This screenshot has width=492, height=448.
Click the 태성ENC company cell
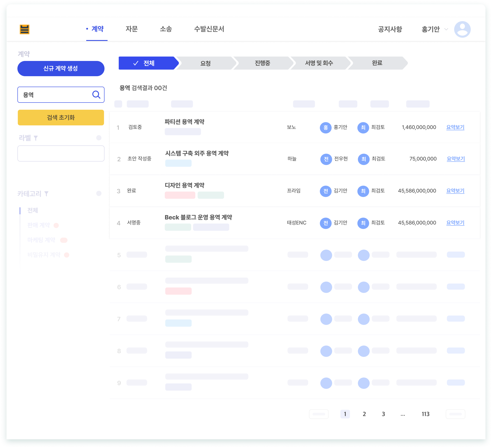point(297,223)
